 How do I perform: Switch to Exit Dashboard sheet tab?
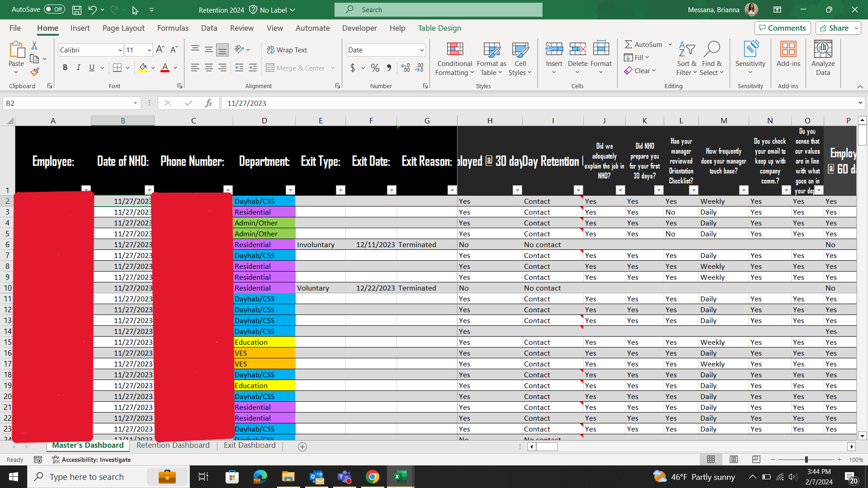(250, 445)
